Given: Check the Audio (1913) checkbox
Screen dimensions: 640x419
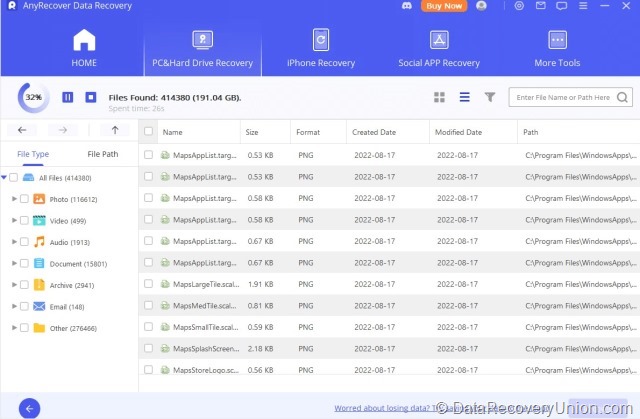Looking at the screenshot, I should pos(24,242).
